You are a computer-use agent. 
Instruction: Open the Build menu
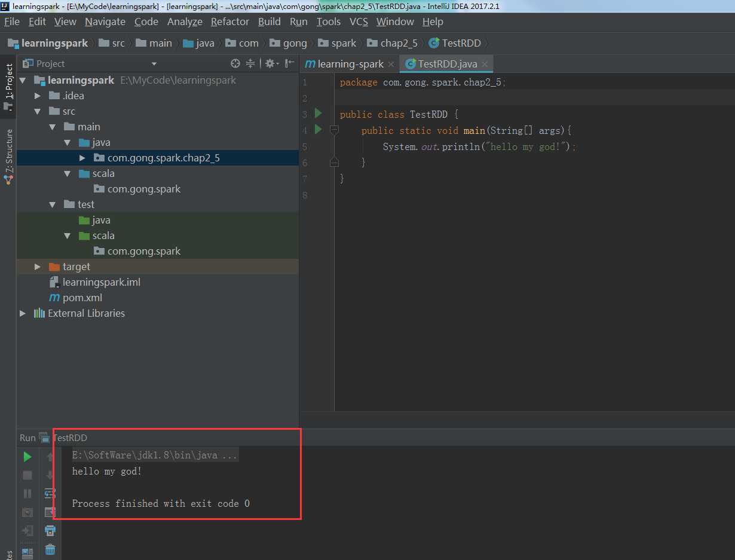coord(269,22)
